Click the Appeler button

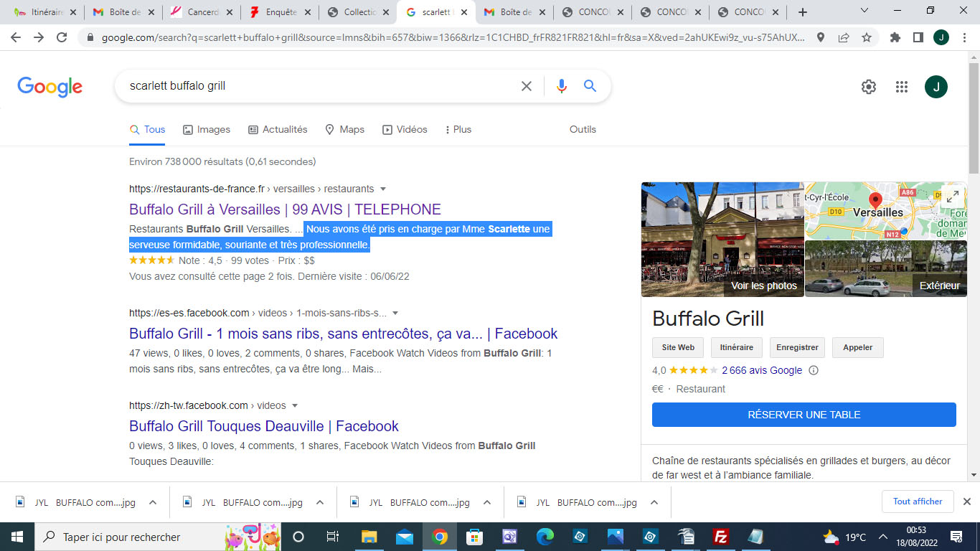pos(858,347)
